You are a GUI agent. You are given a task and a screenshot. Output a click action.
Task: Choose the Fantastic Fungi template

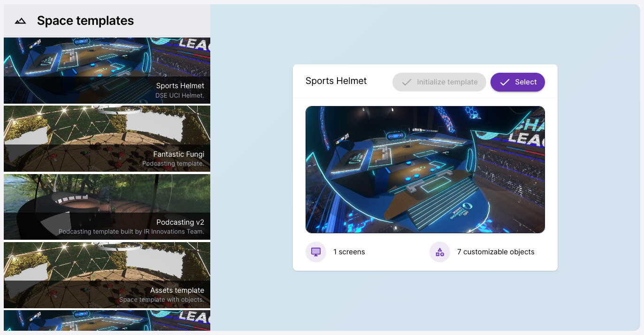[x=107, y=139]
